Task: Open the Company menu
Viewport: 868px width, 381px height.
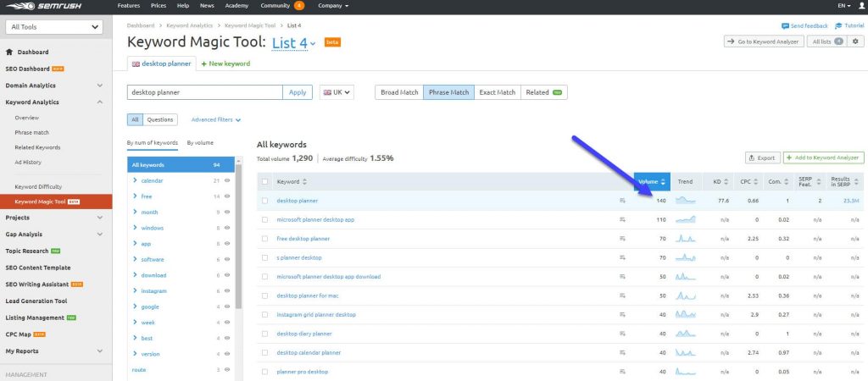Action: (333, 6)
